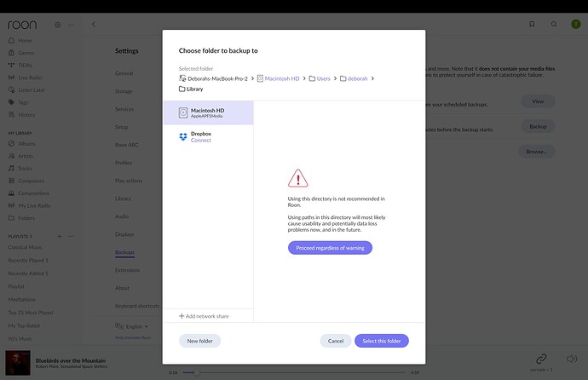Image resolution: width=588 pixels, height=380 pixels.
Task: Open the Recently Played 1 playlist
Action: (x=28, y=261)
